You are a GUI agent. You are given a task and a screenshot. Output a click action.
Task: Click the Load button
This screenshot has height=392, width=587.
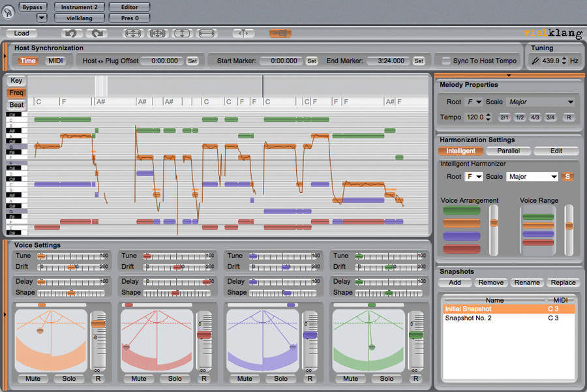(x=22, y=33)
